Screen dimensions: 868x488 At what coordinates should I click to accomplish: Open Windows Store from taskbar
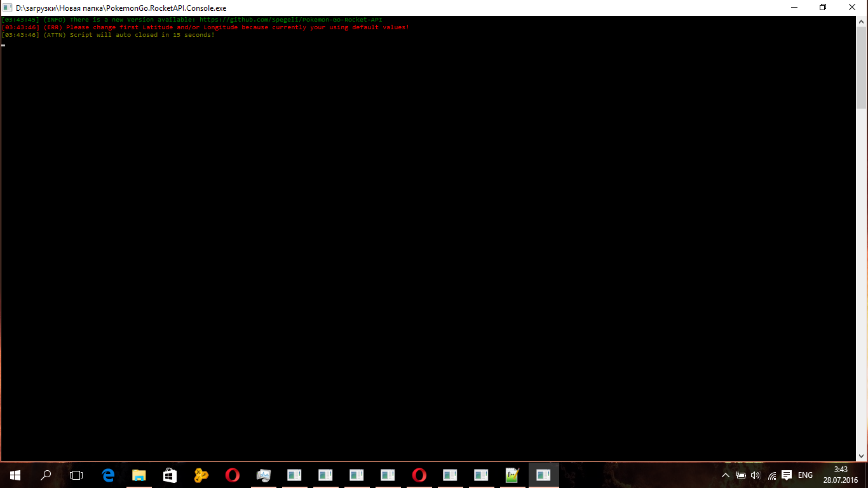(170, 475)
